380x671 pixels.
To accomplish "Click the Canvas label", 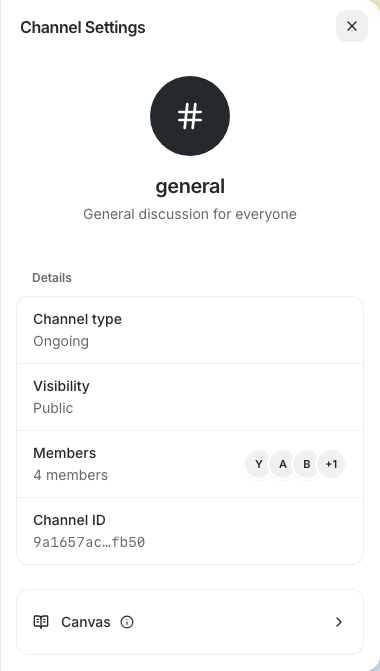I will tap(86, 622).
